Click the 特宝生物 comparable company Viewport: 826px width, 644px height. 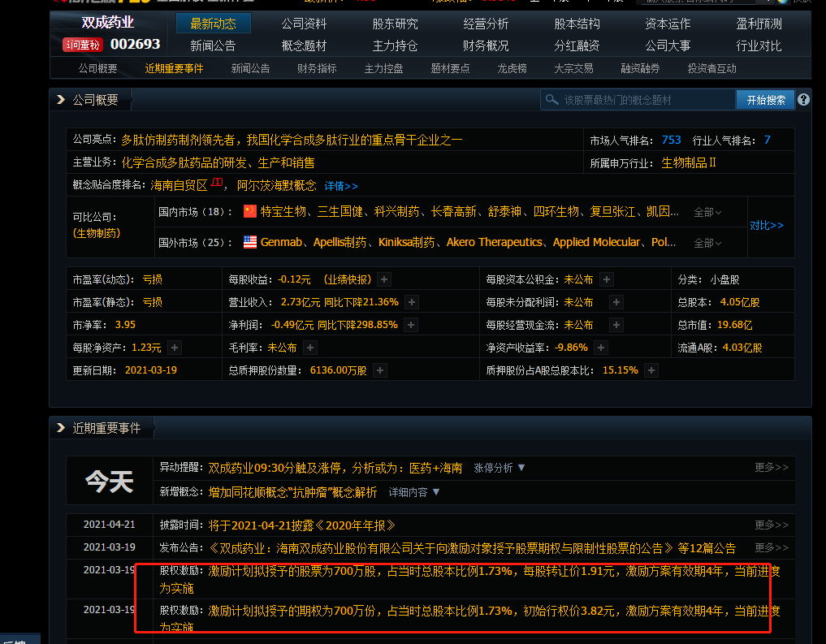click(283, 212)
